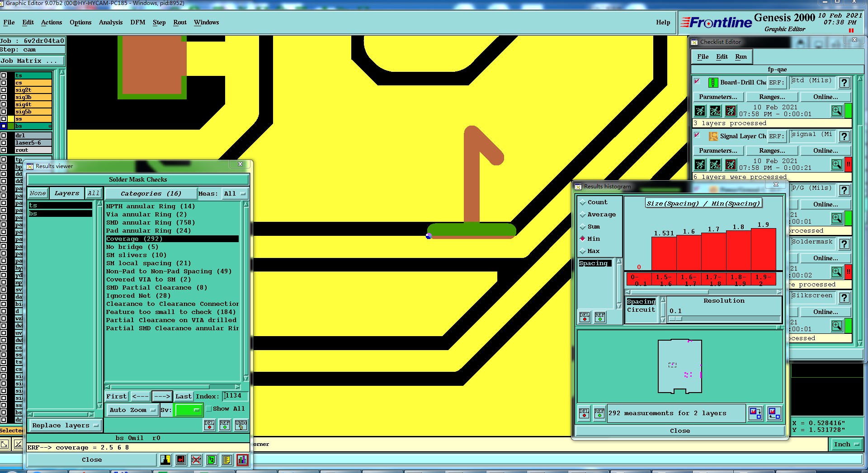Click the Index input field showing 1134
This screenshot has height=473, width=868.
235,396
